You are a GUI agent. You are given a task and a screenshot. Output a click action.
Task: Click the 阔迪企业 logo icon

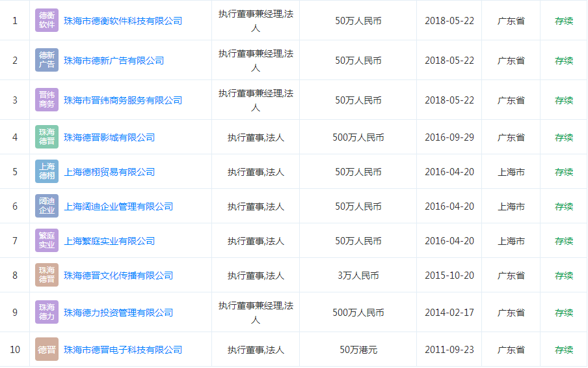click(47, 206)
